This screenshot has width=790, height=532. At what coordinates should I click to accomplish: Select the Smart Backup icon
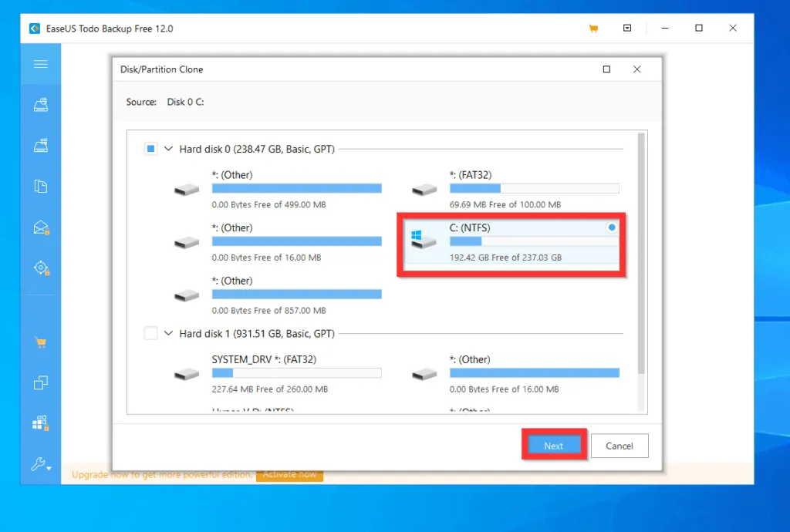coord(40,265)
